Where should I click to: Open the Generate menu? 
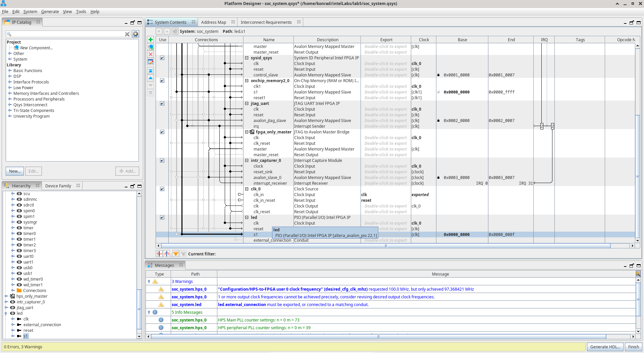coord(50,11)
